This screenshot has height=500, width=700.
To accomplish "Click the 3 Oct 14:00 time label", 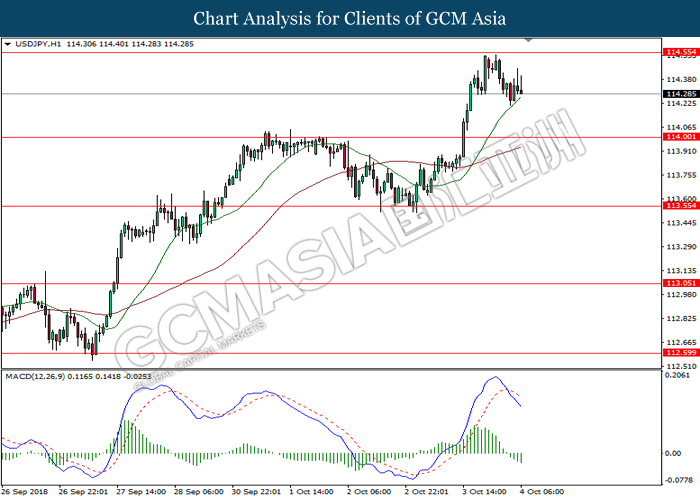I will coord(484,492).
